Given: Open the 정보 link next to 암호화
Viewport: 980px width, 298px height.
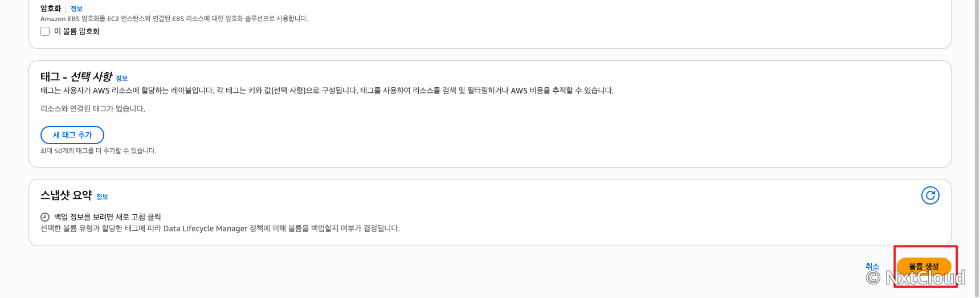Looking at the screenshot, I should point(76,9).
